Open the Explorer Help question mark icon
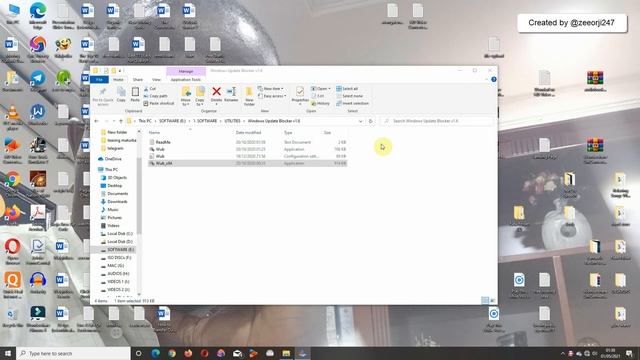This screenshot has width=640, height=360. pos(493,80)
